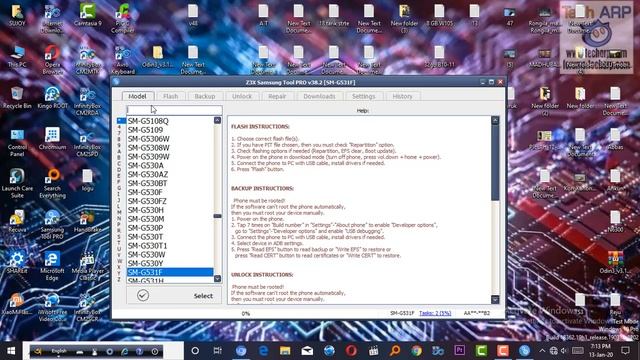
Task: Open the Downloads tab
Action: point(319,96)
